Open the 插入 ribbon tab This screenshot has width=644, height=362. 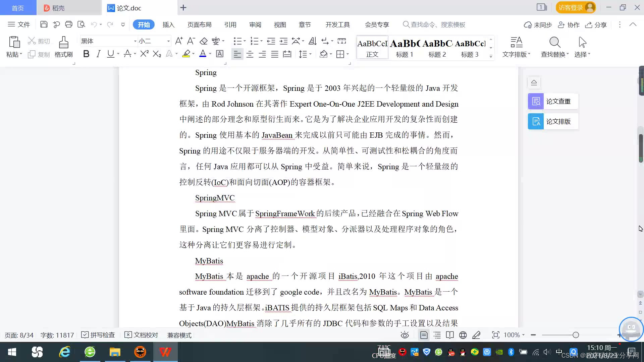coord(168,25)
